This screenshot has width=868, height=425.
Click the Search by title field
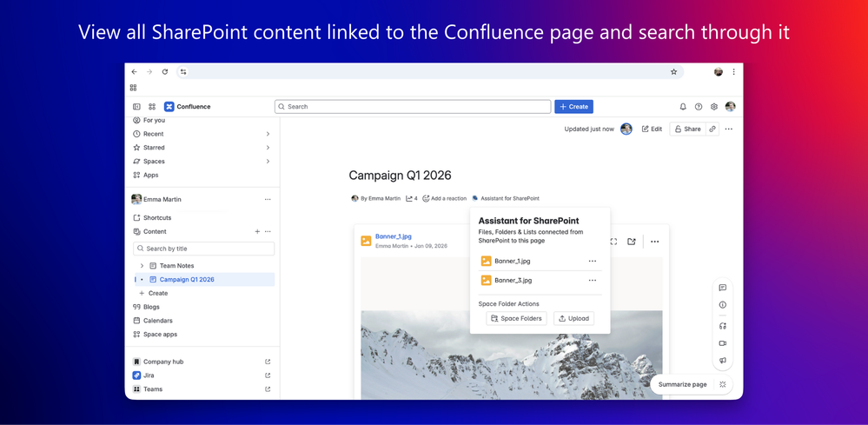coord(203,249)
